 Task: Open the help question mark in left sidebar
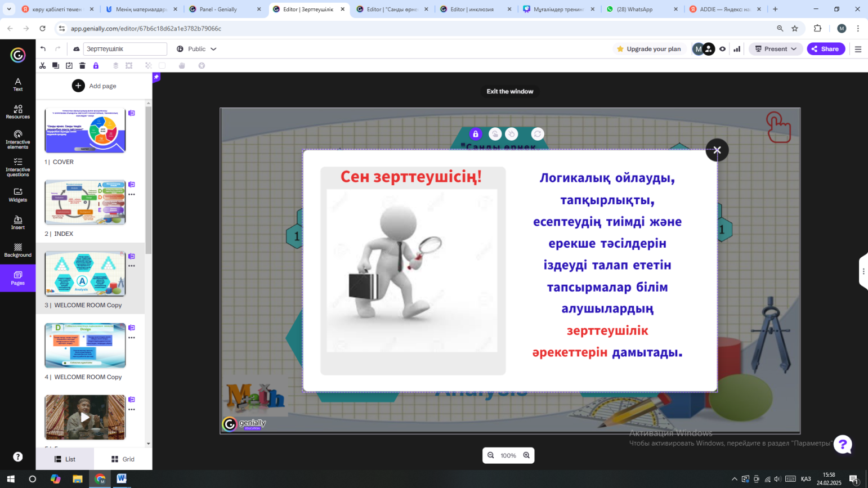pyautogui.click(x=18, y=456)
